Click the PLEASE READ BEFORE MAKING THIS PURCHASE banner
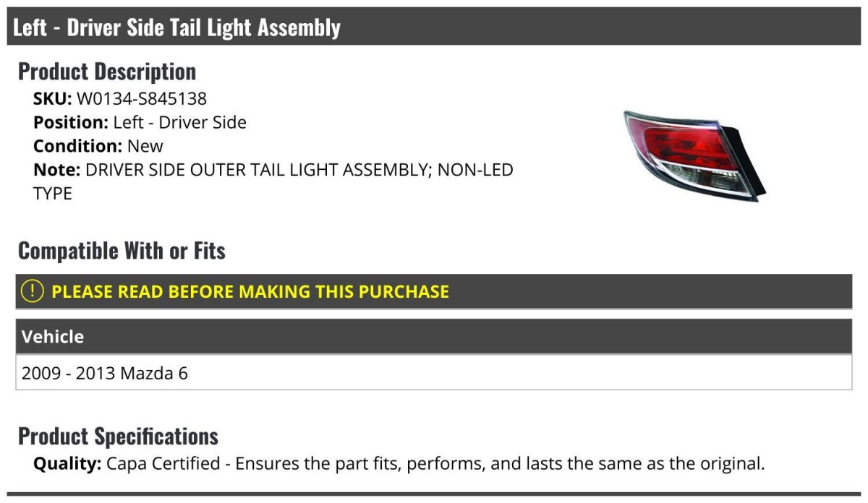Screen dimensions: 868x503 tap(434, 291)
